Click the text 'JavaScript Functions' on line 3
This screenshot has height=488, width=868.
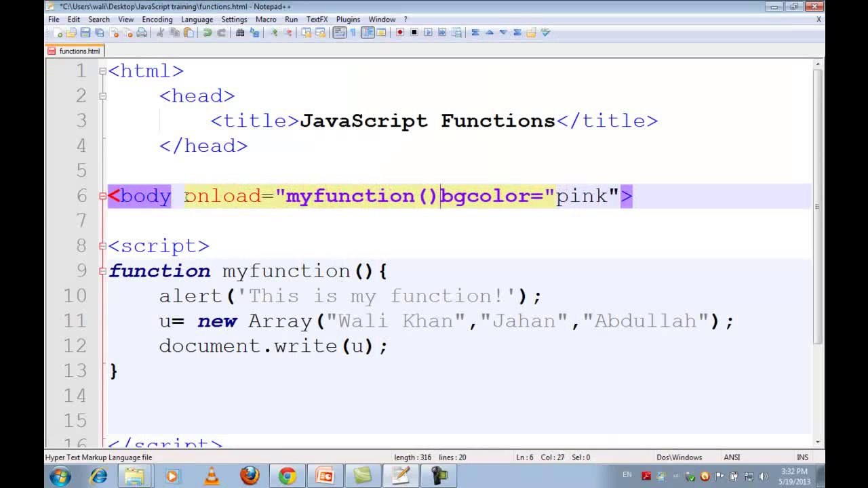428,121
